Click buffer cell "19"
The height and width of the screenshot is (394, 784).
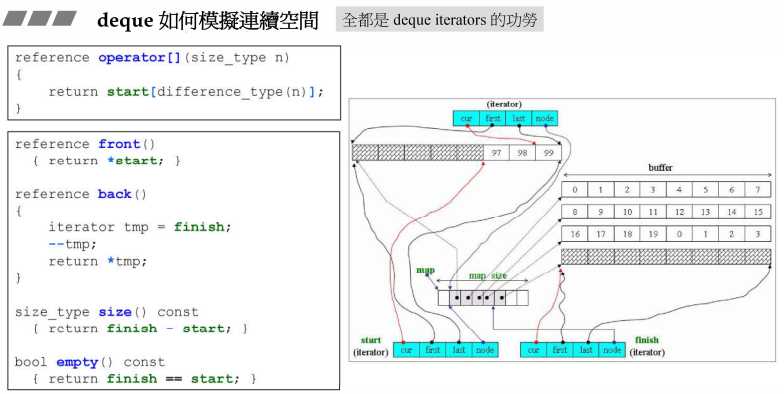click(x=653, y=234)
